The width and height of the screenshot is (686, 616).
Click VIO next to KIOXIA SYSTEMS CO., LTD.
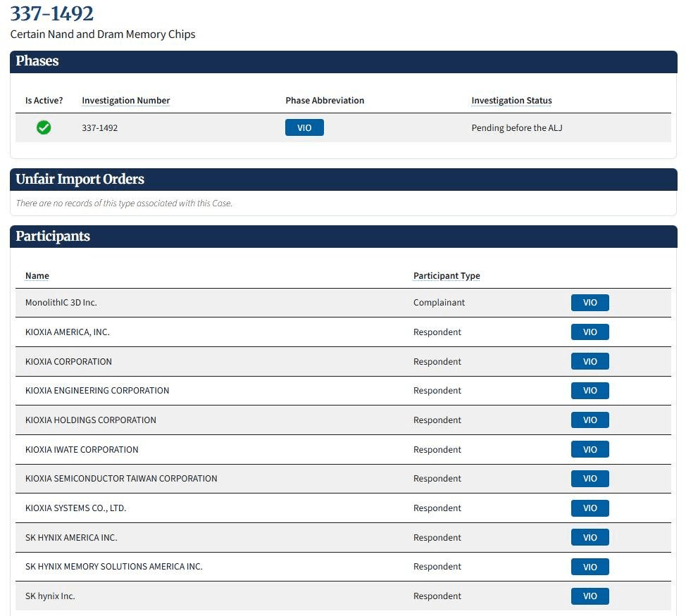590,508
